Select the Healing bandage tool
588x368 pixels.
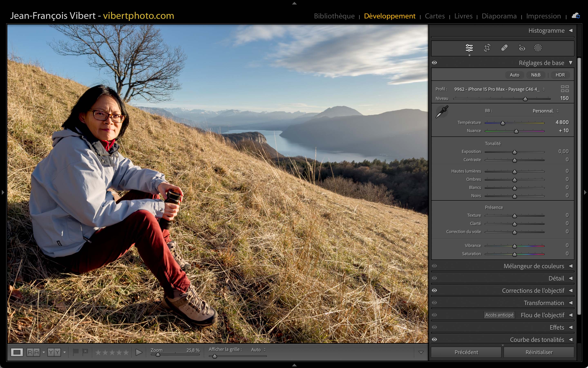pyautogui.click(x=504, y=48)
